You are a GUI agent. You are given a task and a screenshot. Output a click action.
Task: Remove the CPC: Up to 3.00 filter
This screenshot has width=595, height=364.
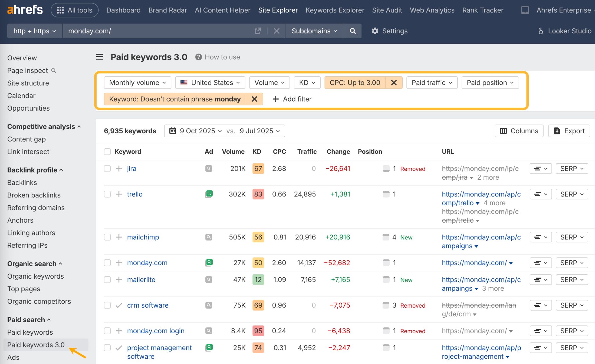pos(394,83)
